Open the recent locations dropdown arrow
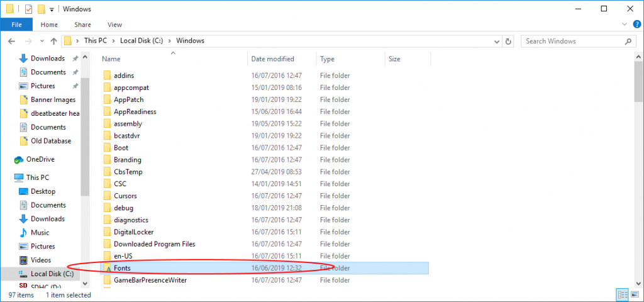This screenshot has height=302, width=644. pyautogui.click(x=42, y=42)
